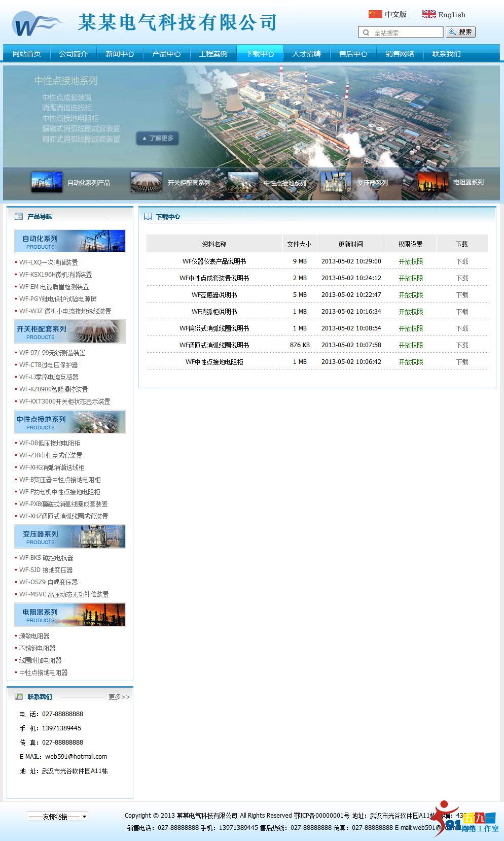Viewport: 504px width, 841px height.
Task: Download WF互感器说明书 via 下载 link
Action: click(462, 295)
